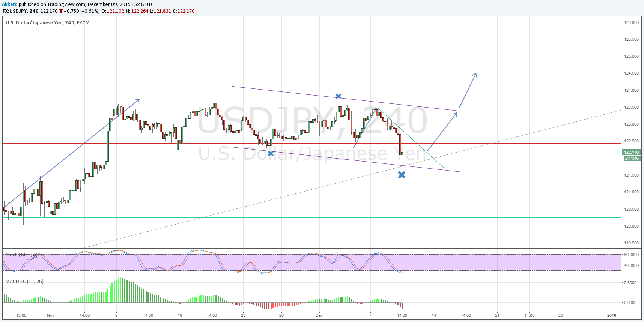
Task: Select the FX:USDJPY, 240 symbol header text
Action: [21, 11]
